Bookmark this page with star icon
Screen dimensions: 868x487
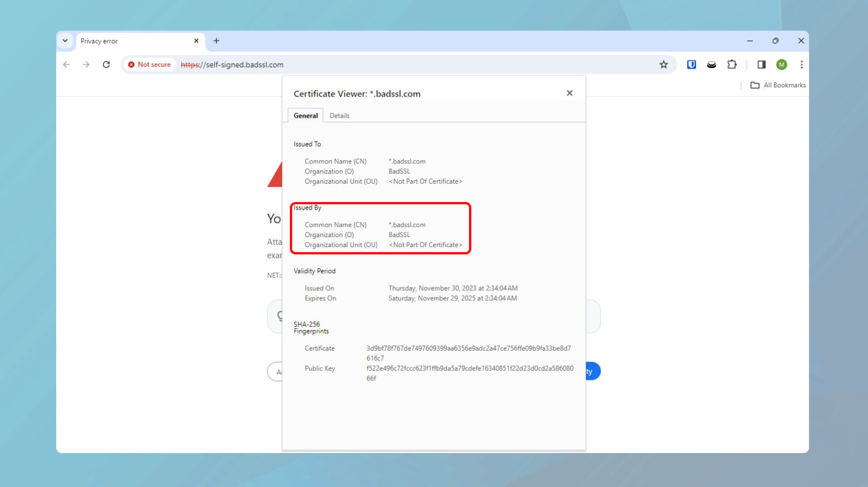(663, 64)
